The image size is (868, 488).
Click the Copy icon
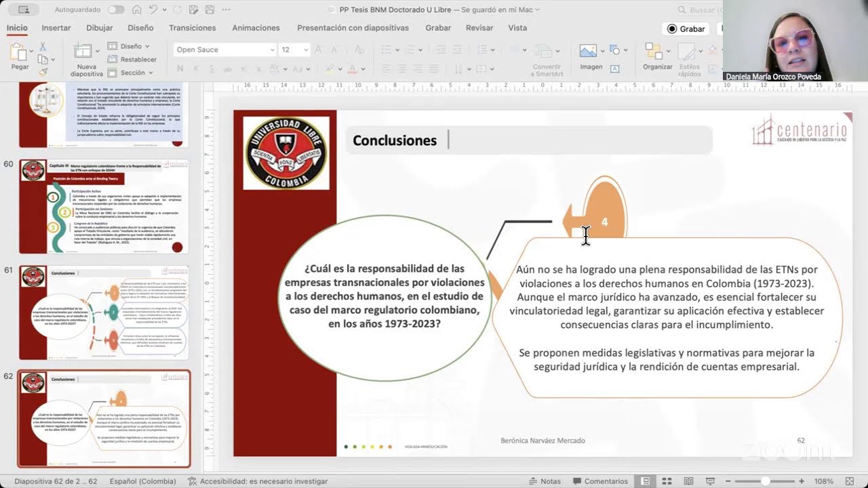click(43, 59)
